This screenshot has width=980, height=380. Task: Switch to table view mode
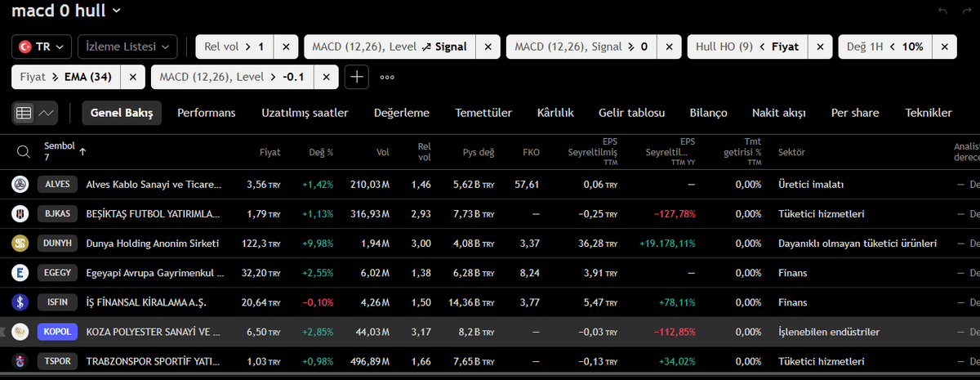click(x=24, y=113)
